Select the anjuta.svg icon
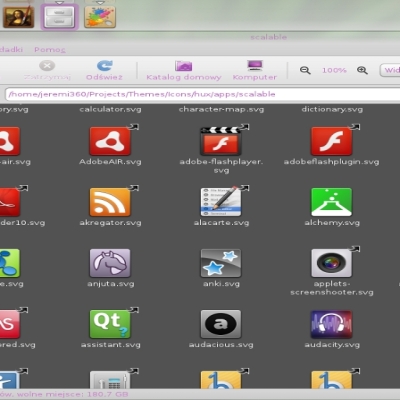 [x=110, y=263]
